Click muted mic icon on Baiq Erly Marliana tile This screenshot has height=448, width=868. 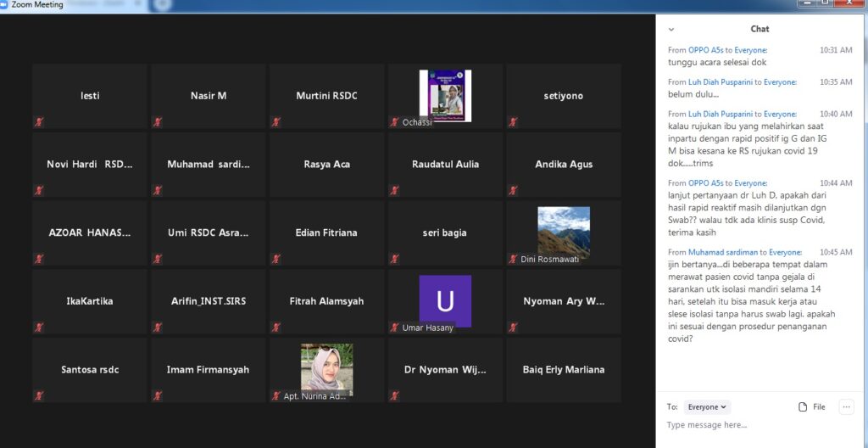[513, 395]
